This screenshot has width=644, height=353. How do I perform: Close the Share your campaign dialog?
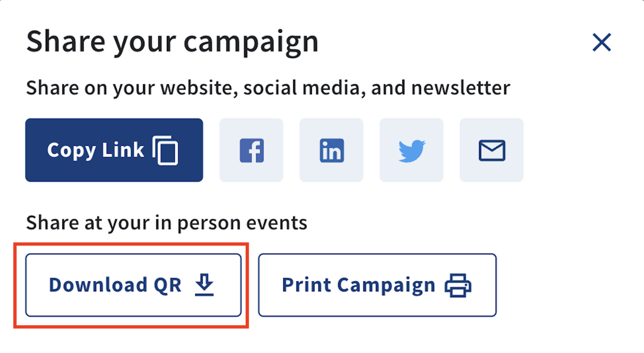602,42
